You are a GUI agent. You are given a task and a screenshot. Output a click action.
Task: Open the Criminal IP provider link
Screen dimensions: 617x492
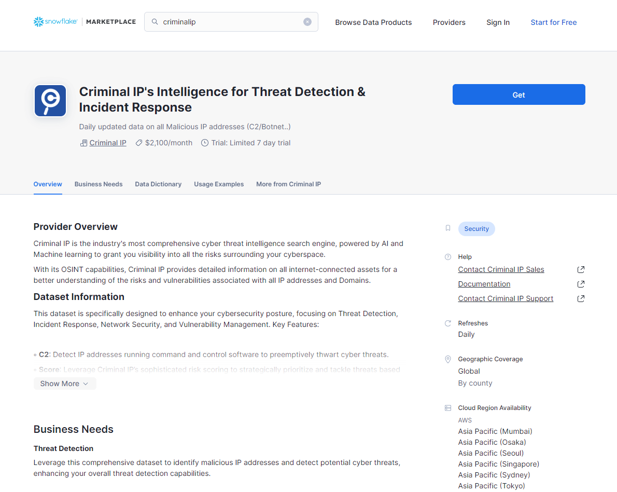pos(108,143)
